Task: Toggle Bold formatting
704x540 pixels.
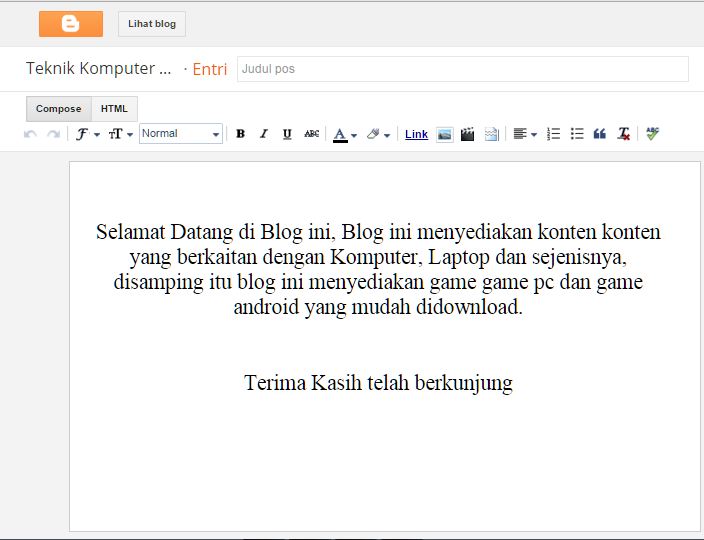Action: 240,134
